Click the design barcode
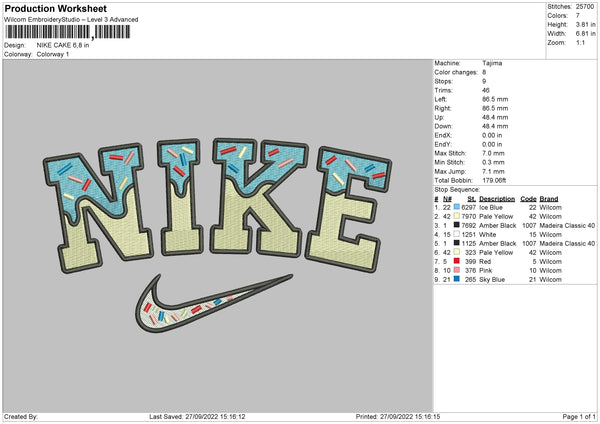 coord(67,32)
